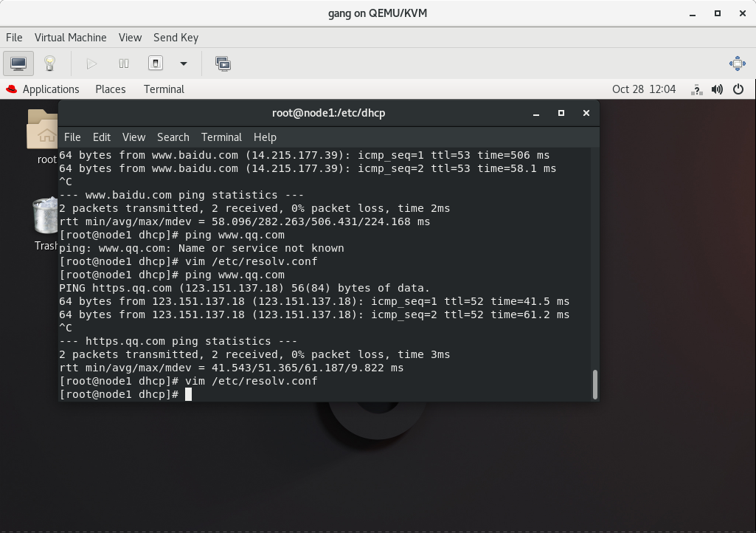Open the Places menu
The image size is (756, 533).
[x=111, y=89]
